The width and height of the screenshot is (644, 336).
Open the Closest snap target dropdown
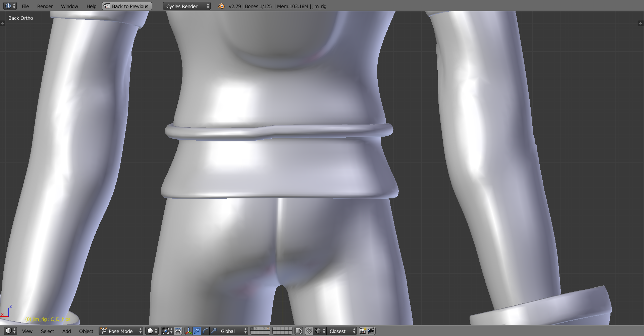click(x=342, y=331)
